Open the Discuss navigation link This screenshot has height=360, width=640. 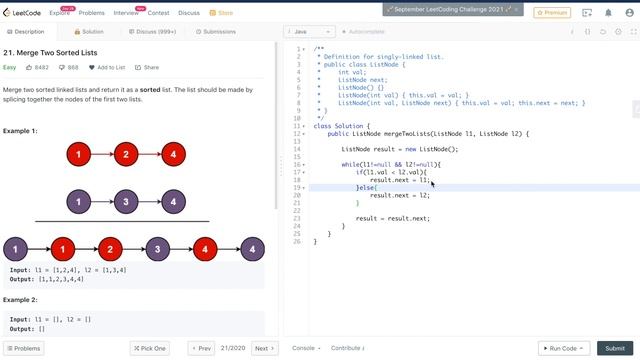[189, 13]
